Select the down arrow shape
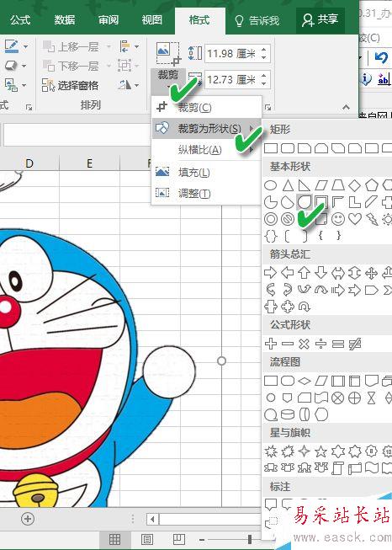 pyautogui.click(x=320, y=273)
